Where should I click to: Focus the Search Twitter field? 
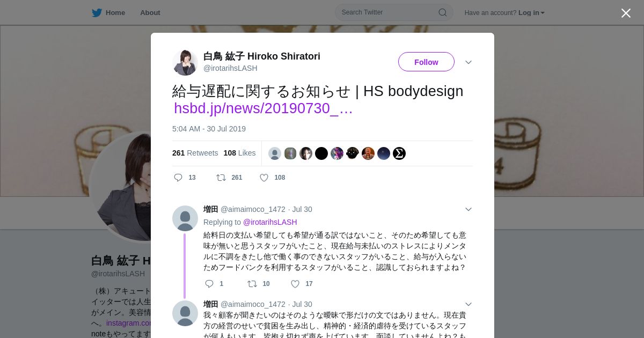tap(394, 12)
